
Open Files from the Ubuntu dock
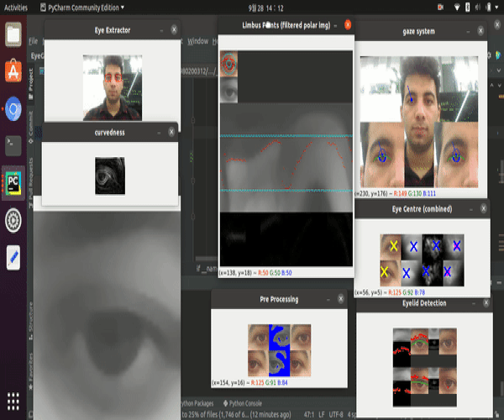click(13, 34)
